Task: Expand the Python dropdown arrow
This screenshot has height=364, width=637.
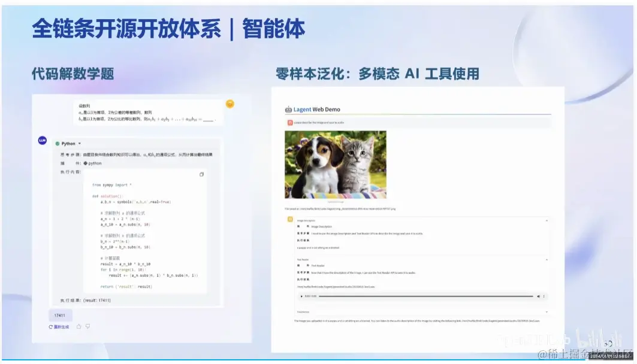Action: point(80,144)
